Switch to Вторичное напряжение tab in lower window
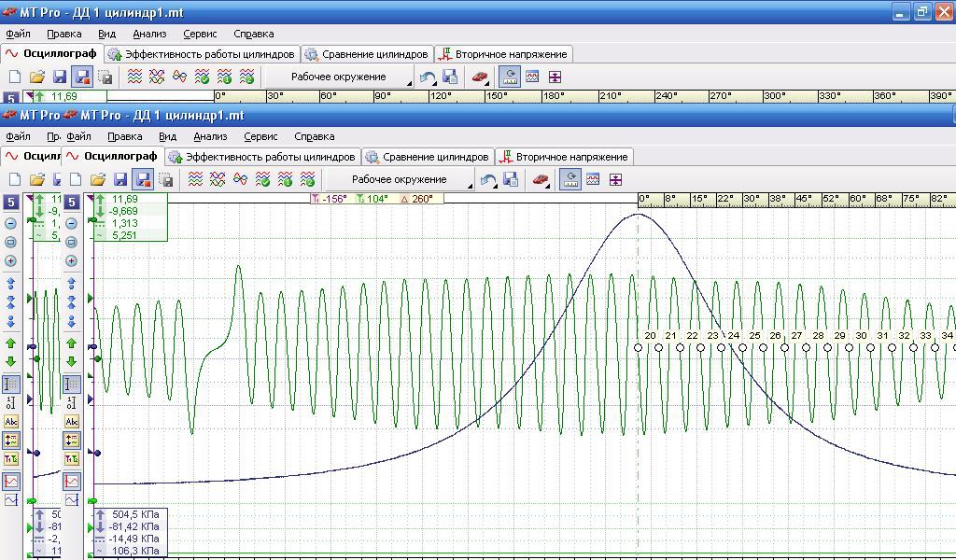Viewport: 956px width, 560px height. (x=563, y=157)
